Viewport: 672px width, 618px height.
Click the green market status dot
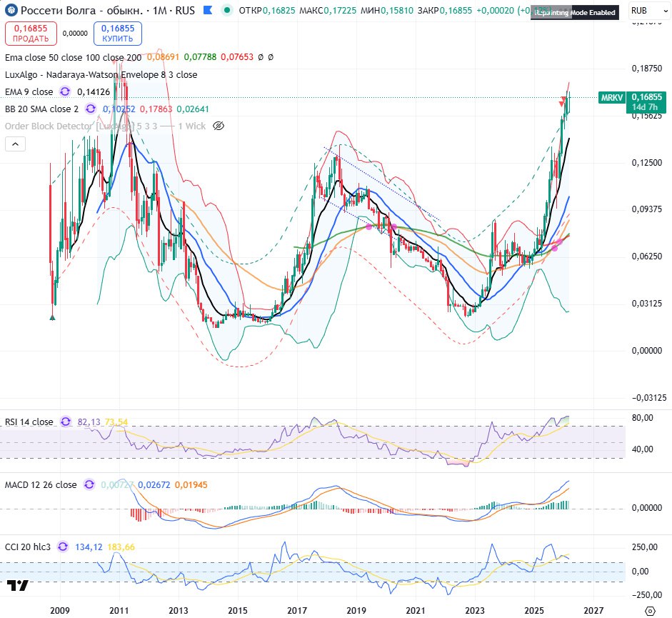(227, 11)
